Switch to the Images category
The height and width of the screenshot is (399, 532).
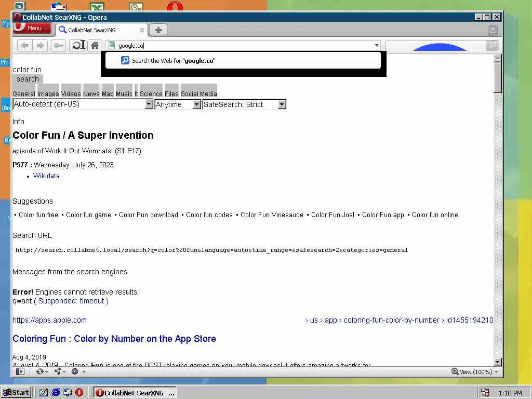48,94
